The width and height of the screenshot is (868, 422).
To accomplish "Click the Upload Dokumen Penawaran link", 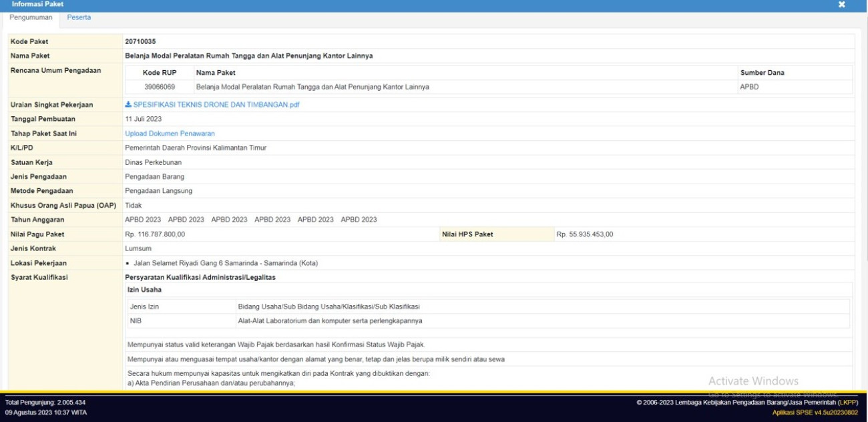I will tap(170, 134).
